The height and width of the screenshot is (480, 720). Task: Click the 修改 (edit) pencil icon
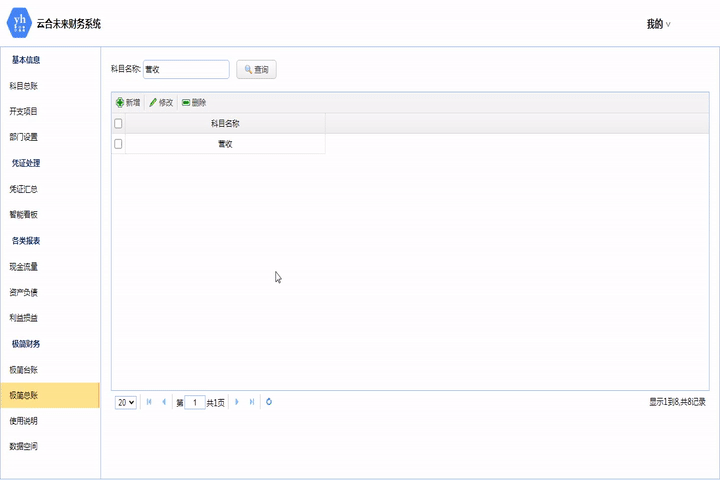point(153,103)
